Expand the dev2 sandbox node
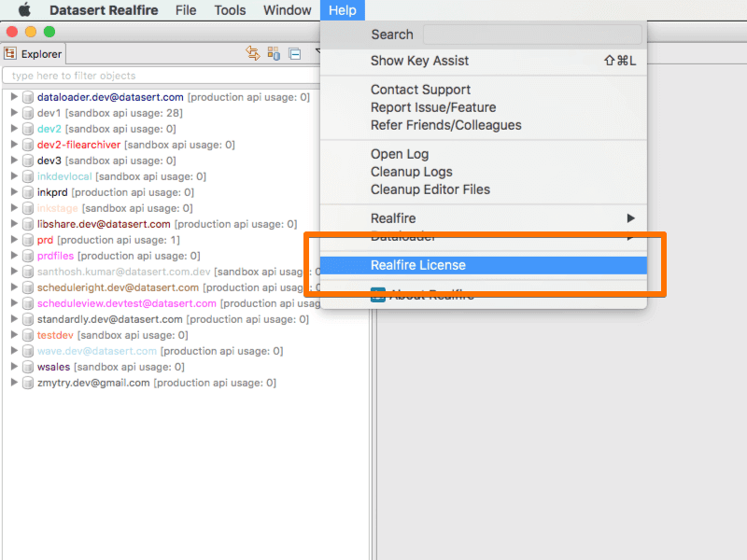747x560 pixels. 14,129
